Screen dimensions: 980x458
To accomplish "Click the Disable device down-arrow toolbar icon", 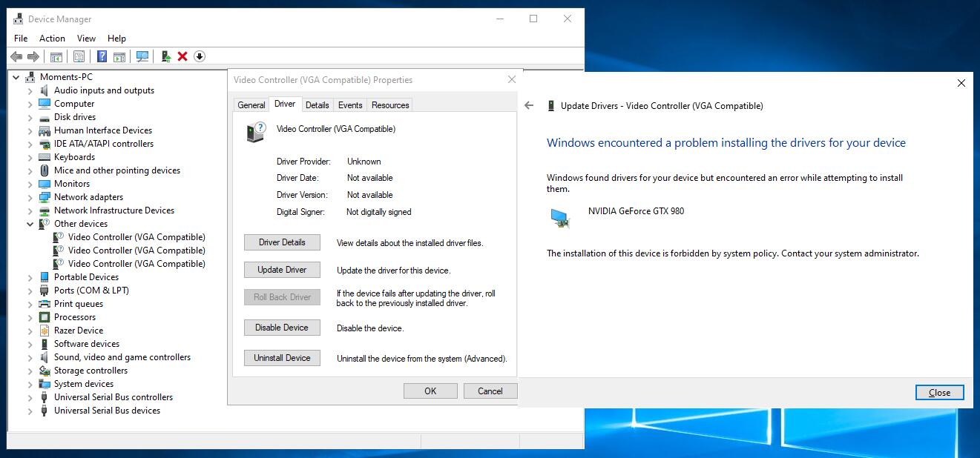I will click(199, 56).
